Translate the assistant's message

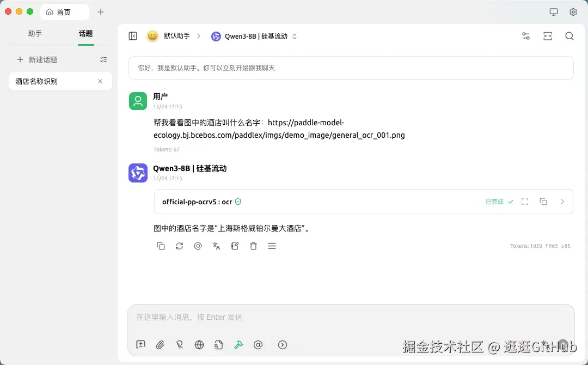(216, 246)
